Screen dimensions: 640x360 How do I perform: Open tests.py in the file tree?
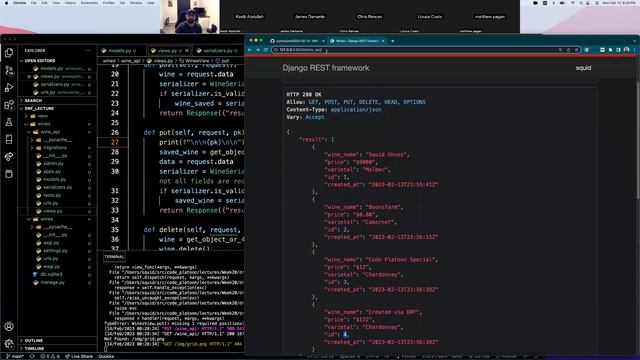coord(52,196)
